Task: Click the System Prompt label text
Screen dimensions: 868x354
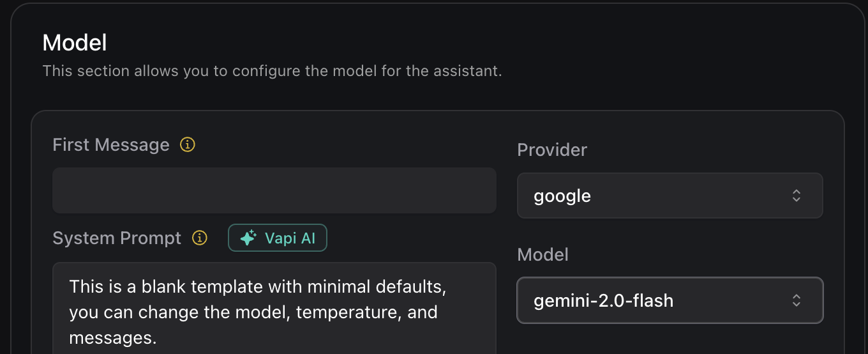Action: point(117,238)
